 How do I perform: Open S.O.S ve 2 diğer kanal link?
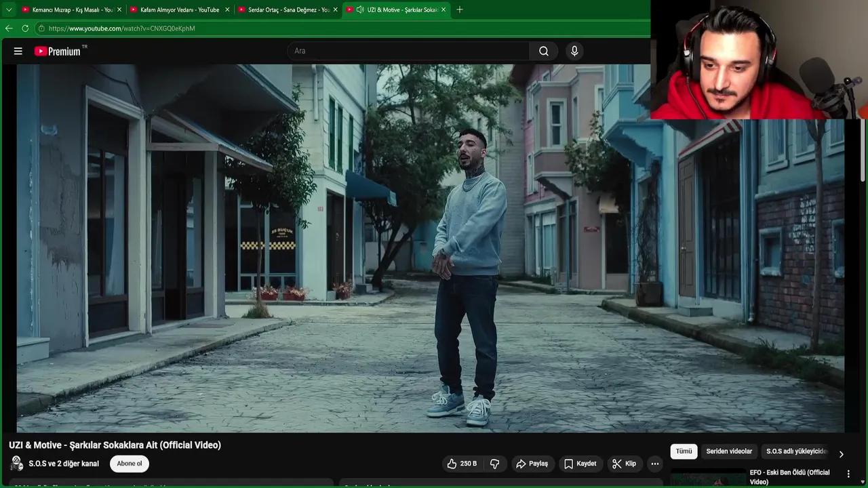pyautogui.click(x=64, y=464)
